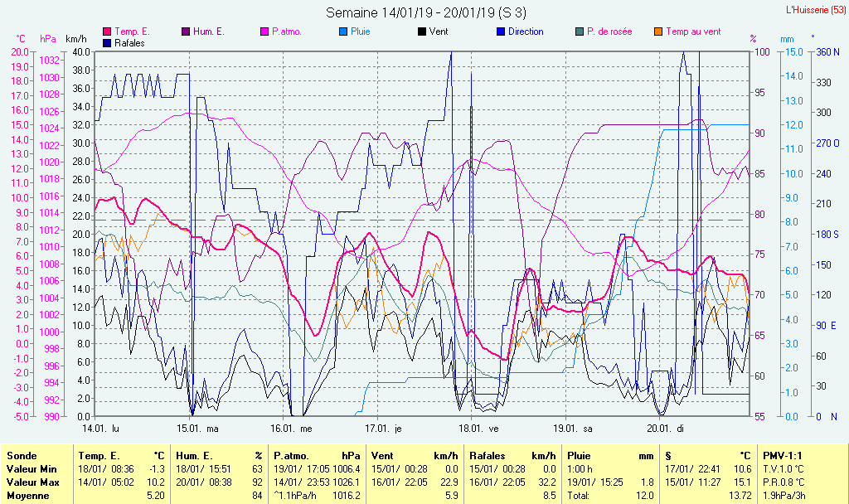
Task: Click the '20/01/ 08:38' humidity maximum timestamp
Action: coord(204,482)
